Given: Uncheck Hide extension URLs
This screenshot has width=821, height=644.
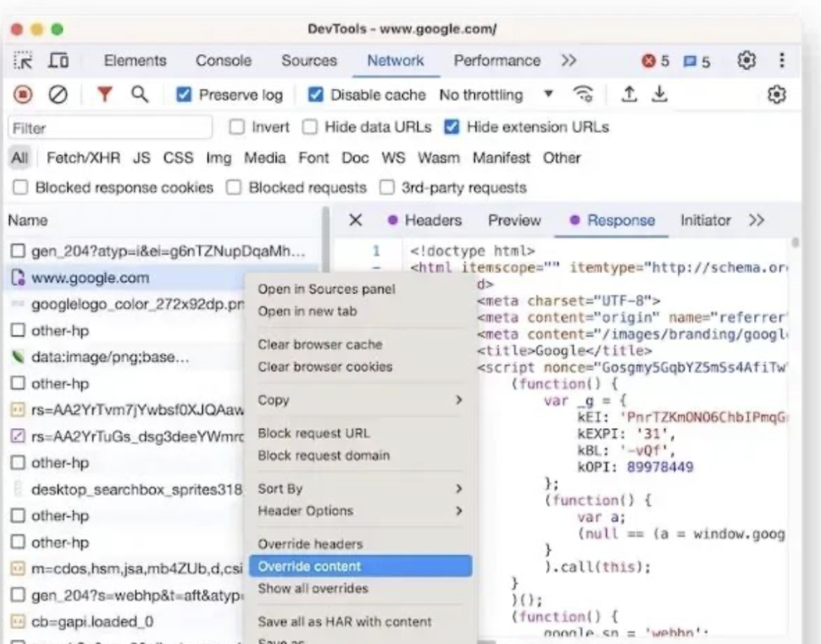Looking at the screenshot, I should [x=452, y=127].
